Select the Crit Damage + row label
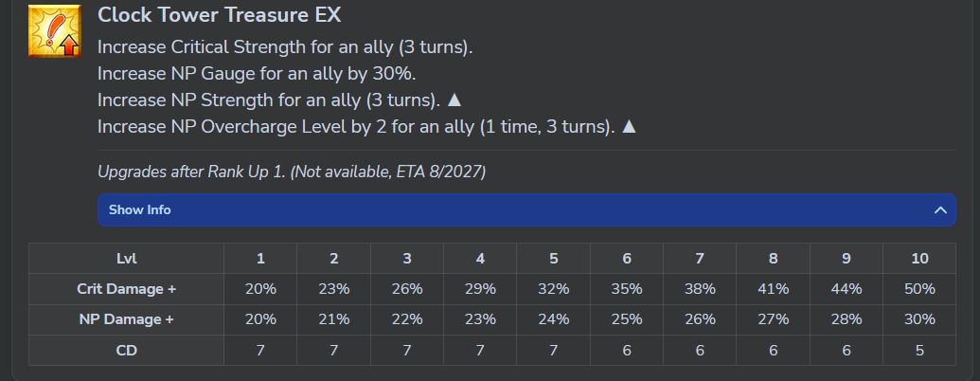The width and height of the screenshot is (980, 381). pyautogui.click(x=126, y=289)
